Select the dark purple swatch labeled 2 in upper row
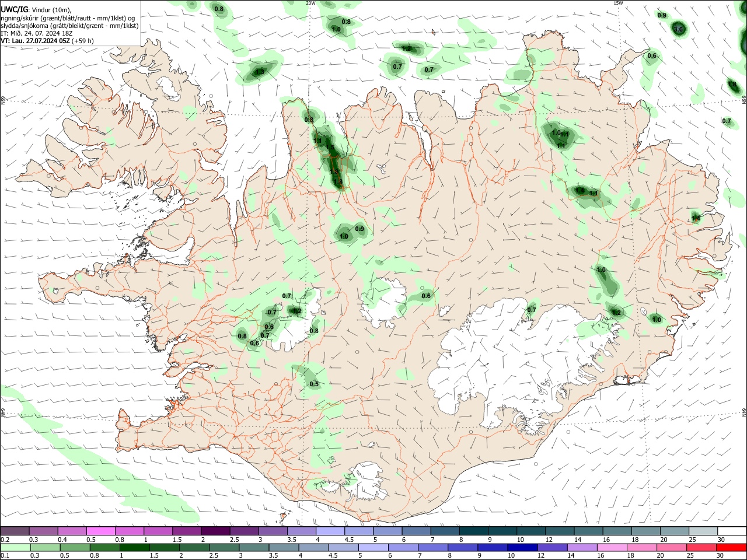The image size is (747, 560). (x=215, y=531)
